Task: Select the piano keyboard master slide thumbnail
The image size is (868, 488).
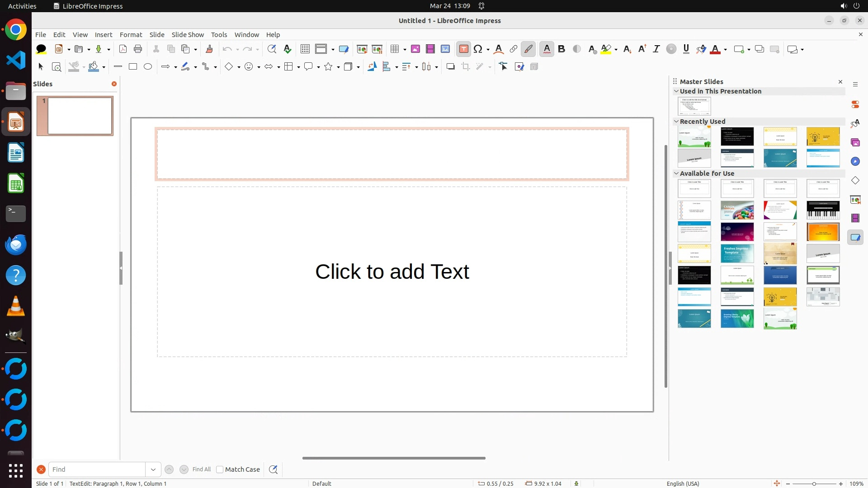Action: point(823,210)
